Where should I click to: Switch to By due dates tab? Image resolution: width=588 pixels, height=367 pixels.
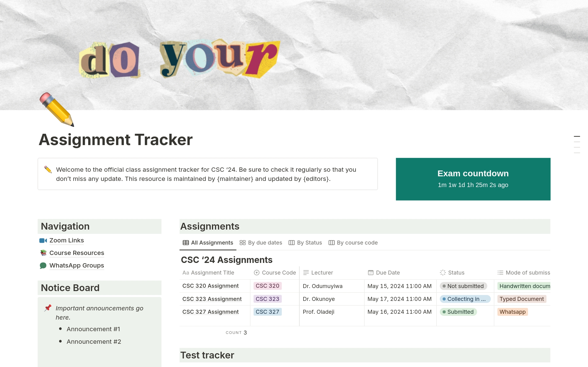260,242
